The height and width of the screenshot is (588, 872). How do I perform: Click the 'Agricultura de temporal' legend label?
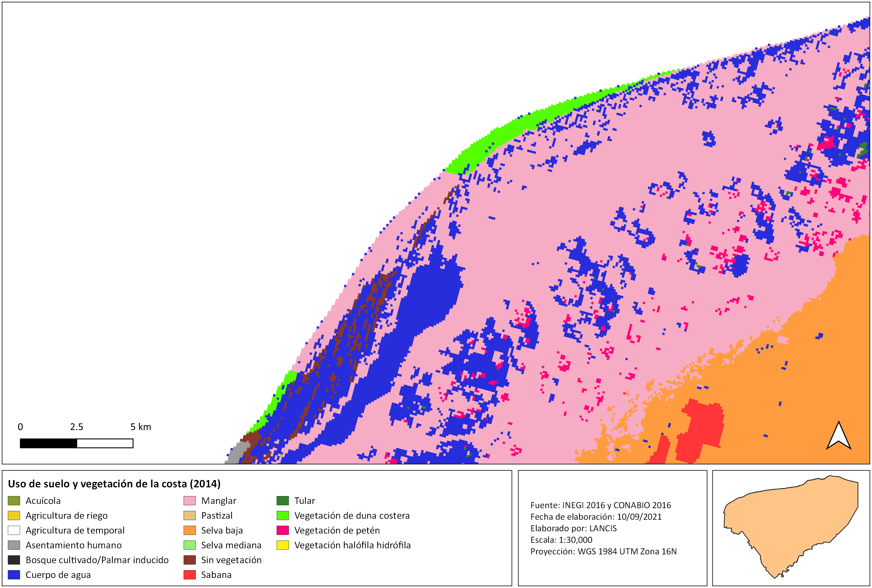[75, 530]
